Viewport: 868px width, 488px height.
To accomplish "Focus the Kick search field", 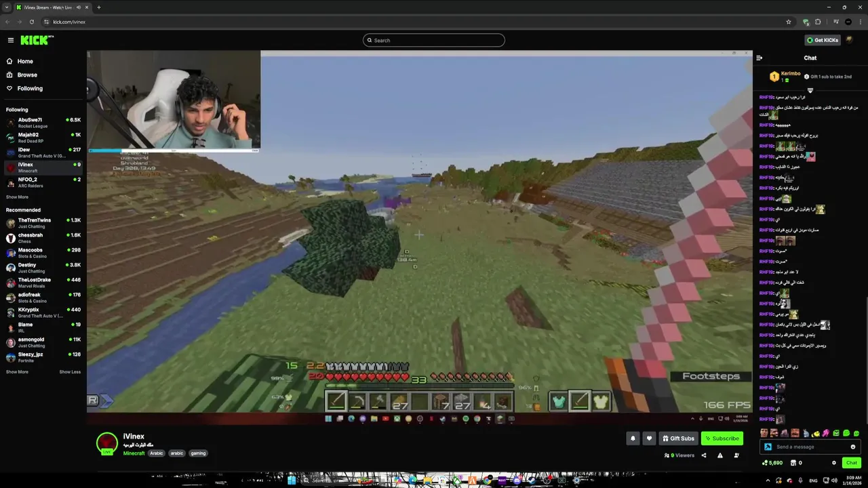I will [x=434, y=40].
